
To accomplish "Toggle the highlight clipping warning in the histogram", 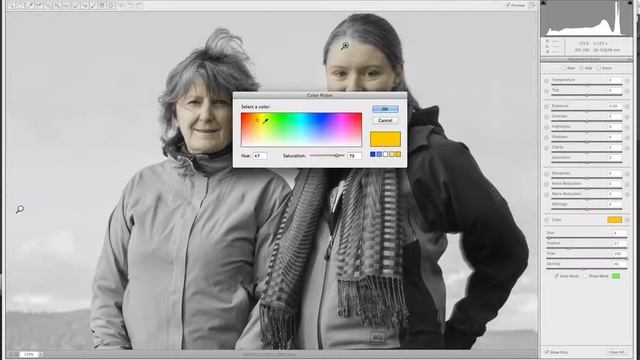I will [630, 3].
